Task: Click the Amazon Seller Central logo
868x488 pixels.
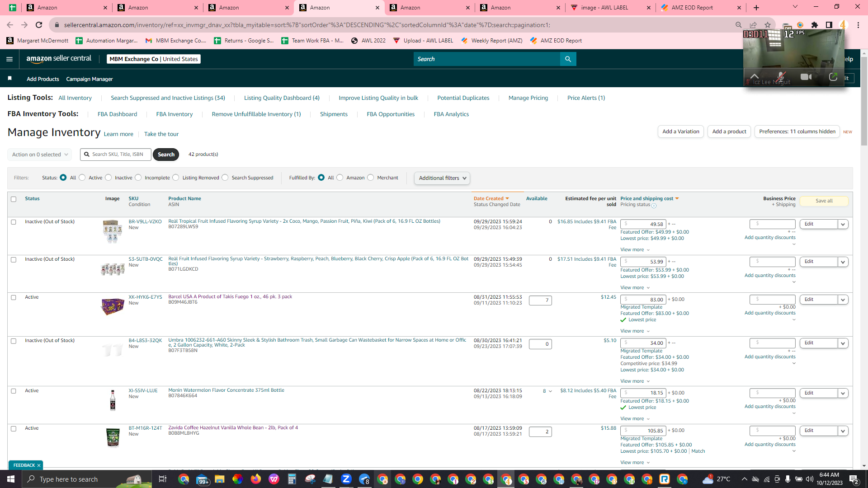Action: click(59, 59)
